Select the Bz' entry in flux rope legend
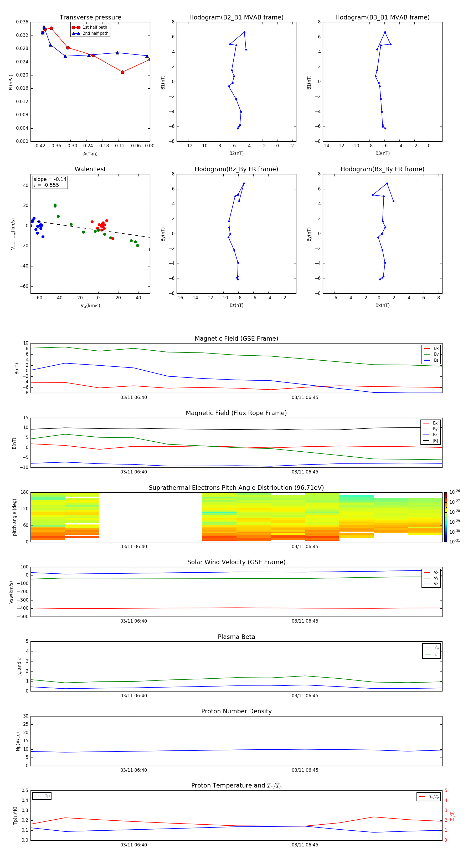The width and height of the screenshot is (473, 868). pyautogui.click(x=431, y=435)
